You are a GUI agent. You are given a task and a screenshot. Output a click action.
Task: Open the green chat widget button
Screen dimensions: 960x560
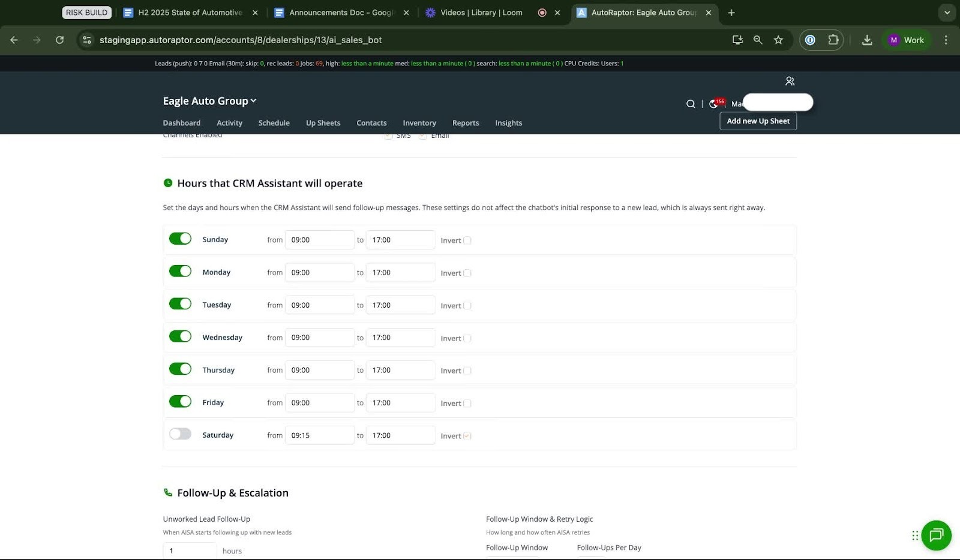[936, 535]
